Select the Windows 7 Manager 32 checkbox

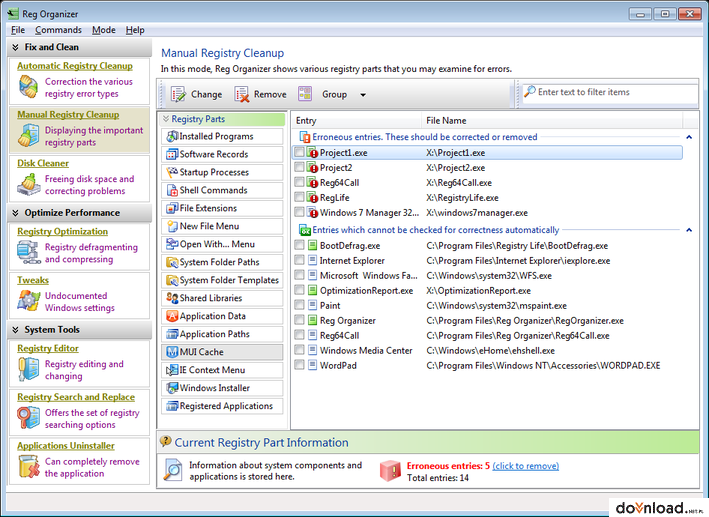[x=299, y=212]
